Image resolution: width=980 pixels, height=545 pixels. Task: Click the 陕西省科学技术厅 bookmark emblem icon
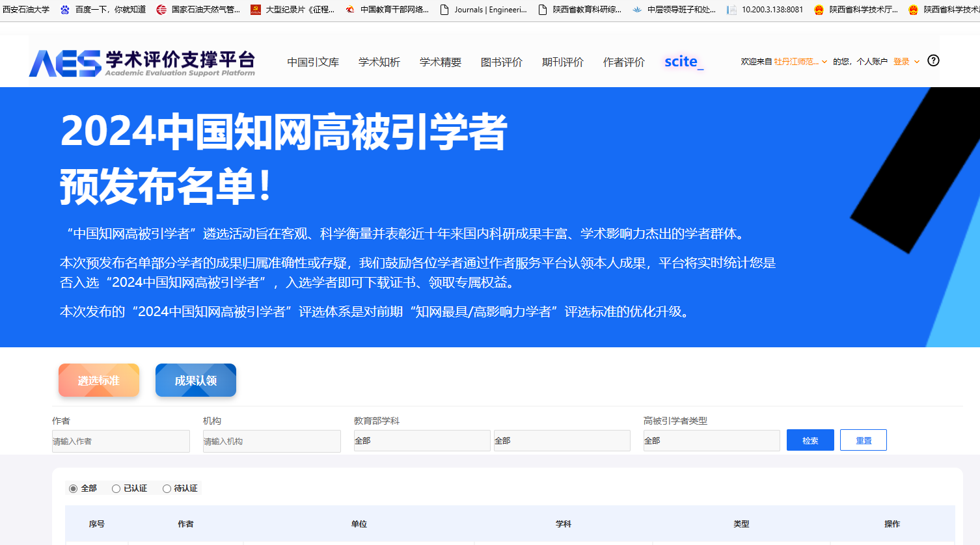[819, 10]
